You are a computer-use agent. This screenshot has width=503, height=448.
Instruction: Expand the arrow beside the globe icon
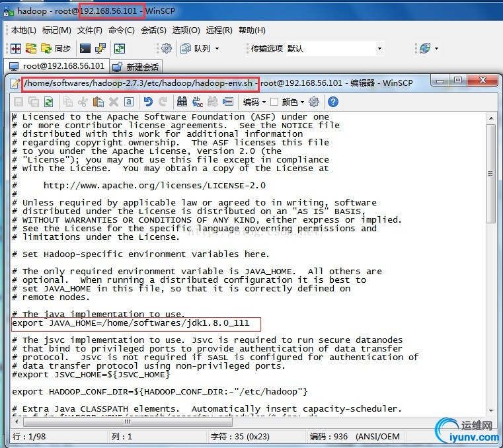pyautogui.click(x=436, y=49)
